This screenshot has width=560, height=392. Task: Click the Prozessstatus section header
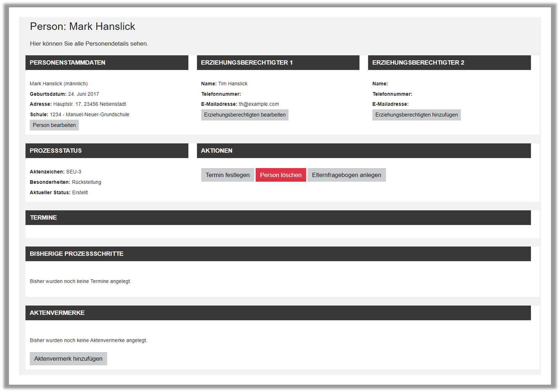tap(106, 151)
